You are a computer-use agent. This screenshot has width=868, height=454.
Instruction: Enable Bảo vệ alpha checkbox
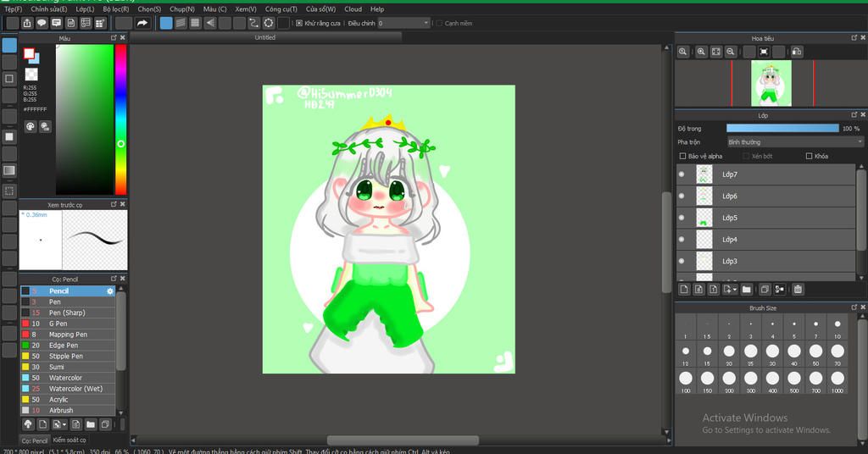pyautogui.click(x=682, y=156)
